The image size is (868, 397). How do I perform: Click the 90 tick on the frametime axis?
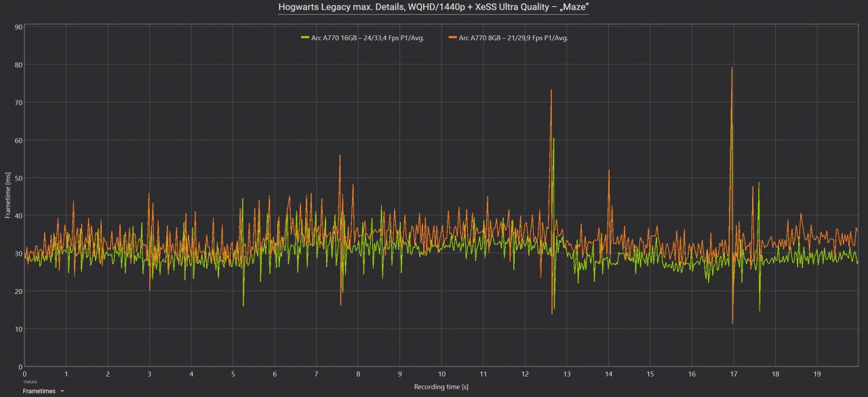tap(19, 27)
